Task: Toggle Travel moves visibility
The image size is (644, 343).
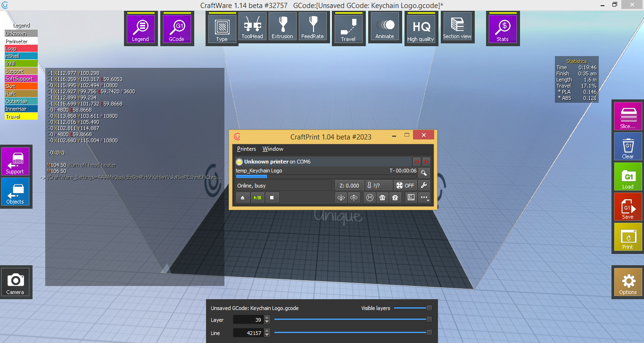Action: [348, 29]
